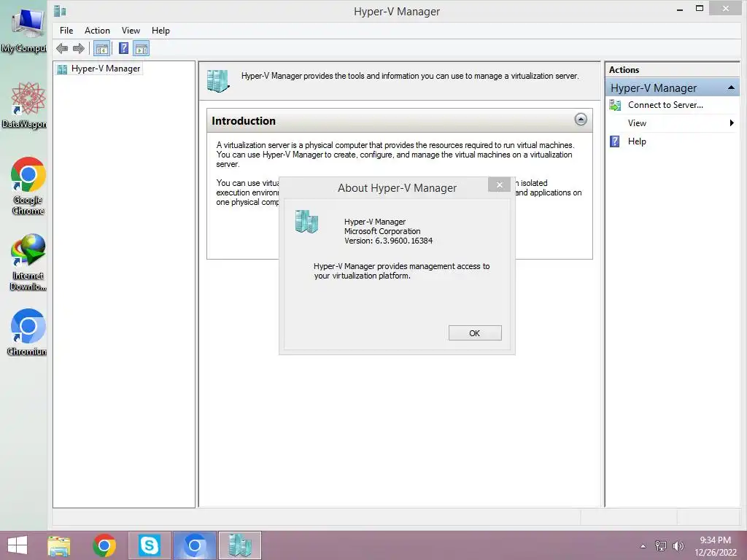Image resolution: width=747 pixels, height=560 pixels.
Task: Close the About Hyper-V Manager dialog
Action: pos(499,184)
